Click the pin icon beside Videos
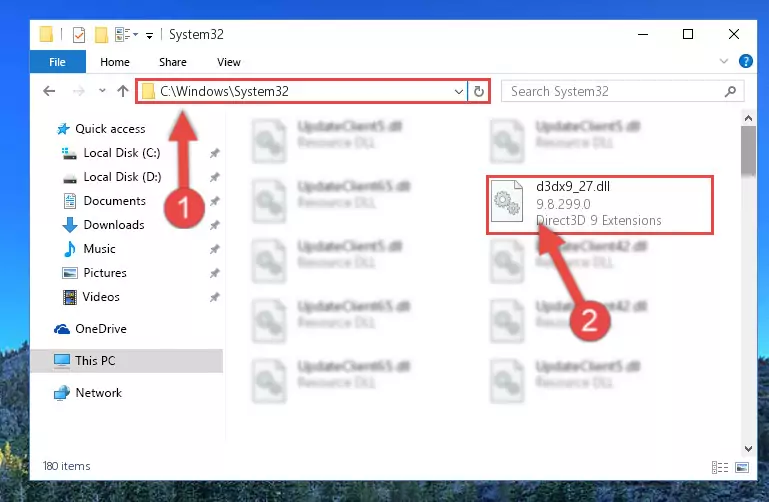The width and height of the screenshot is (769, 502). click(214, 297)
